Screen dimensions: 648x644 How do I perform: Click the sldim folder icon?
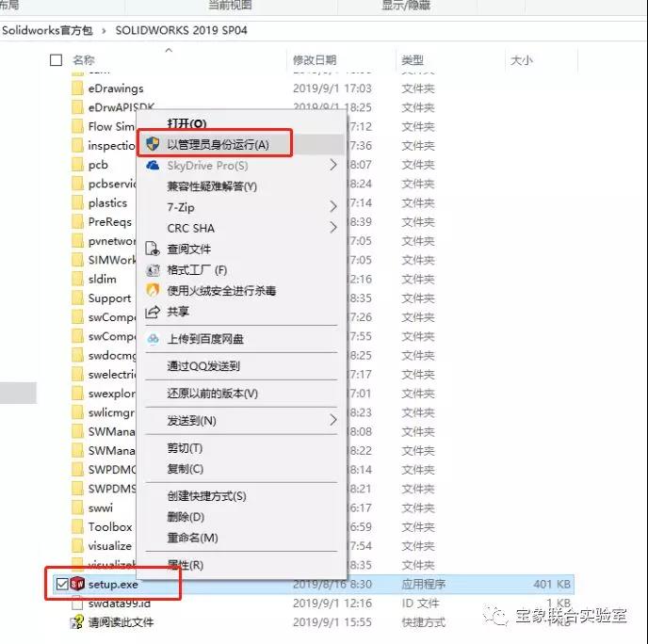[77, 279]
